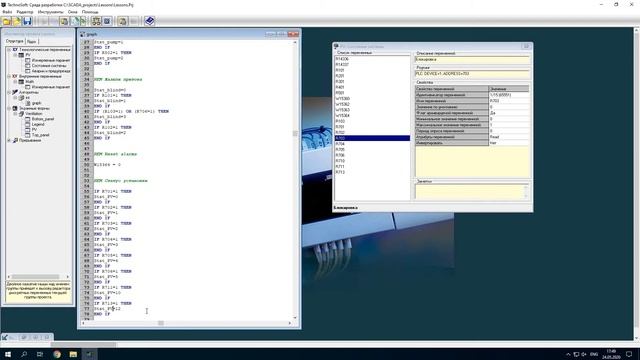Select the graph algorithm in tree
This screenshot has height=360, width=640.
coord(36,103)
